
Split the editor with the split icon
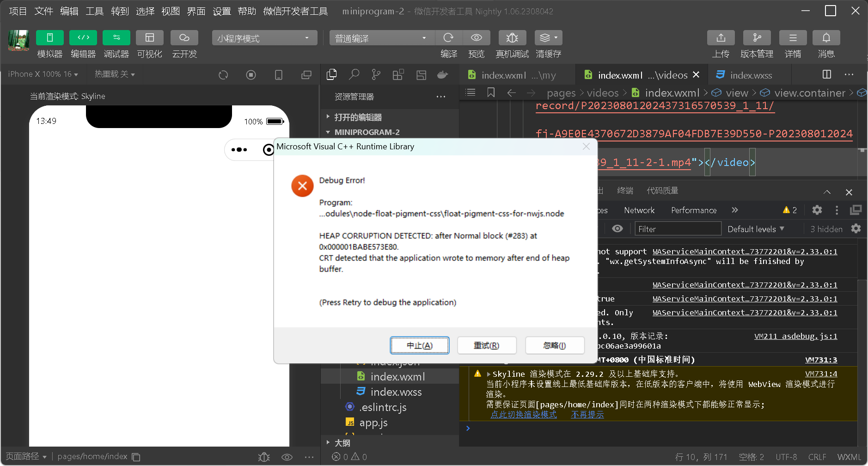coord(827,74)
